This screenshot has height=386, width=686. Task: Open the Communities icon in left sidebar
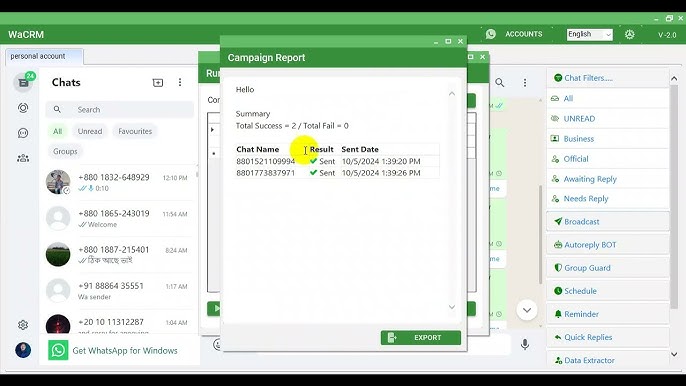(x=23, y=158)
